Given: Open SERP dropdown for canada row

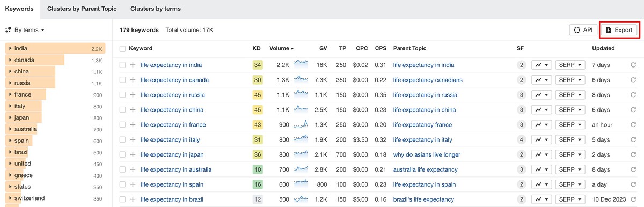Looking at the screenshot, I should (x=570, y=80).
